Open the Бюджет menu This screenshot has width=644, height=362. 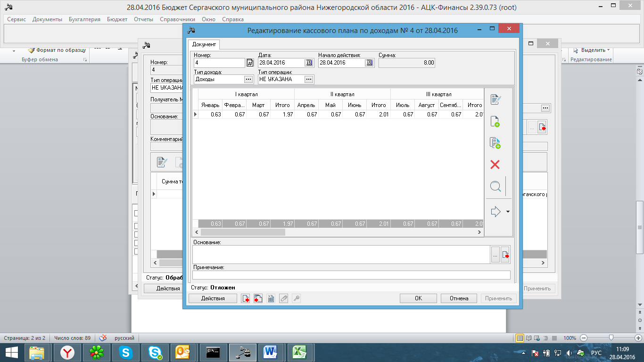click(117, 19)
